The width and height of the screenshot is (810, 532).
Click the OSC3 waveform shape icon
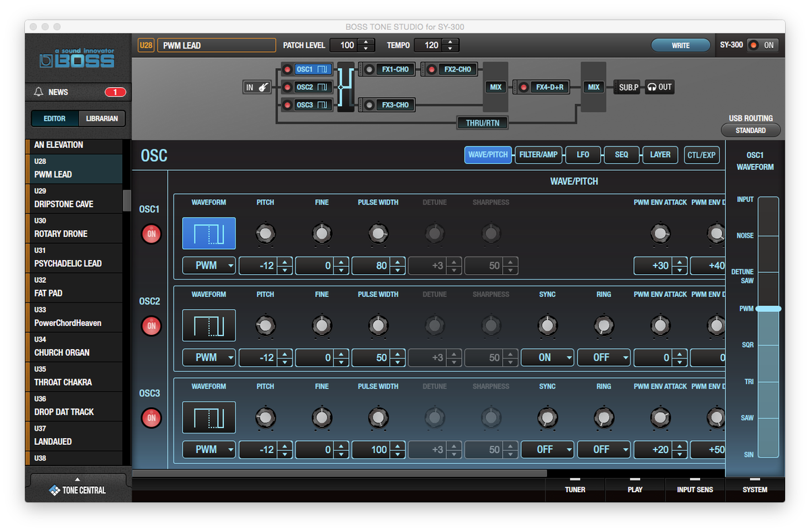[x=209, y=418]
